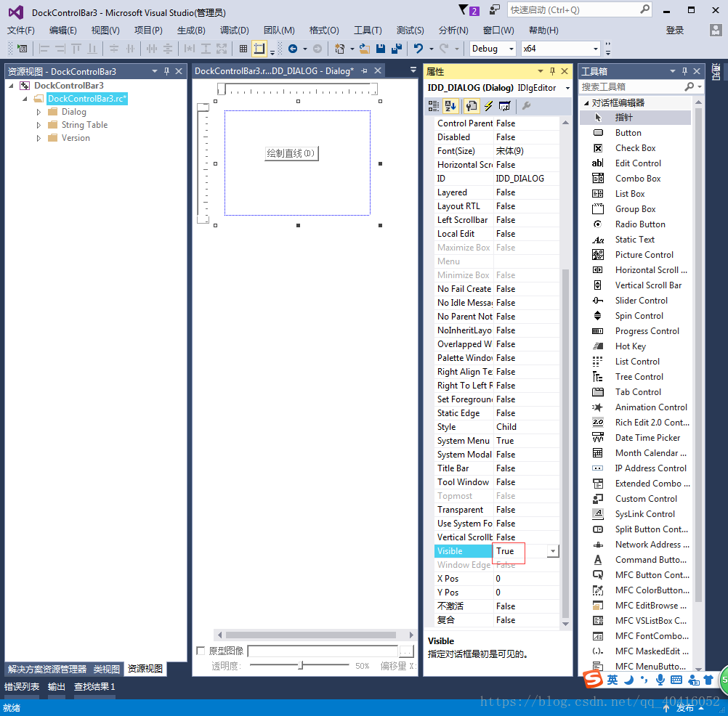Select the Progress Control tool

(x=636, y=331)
